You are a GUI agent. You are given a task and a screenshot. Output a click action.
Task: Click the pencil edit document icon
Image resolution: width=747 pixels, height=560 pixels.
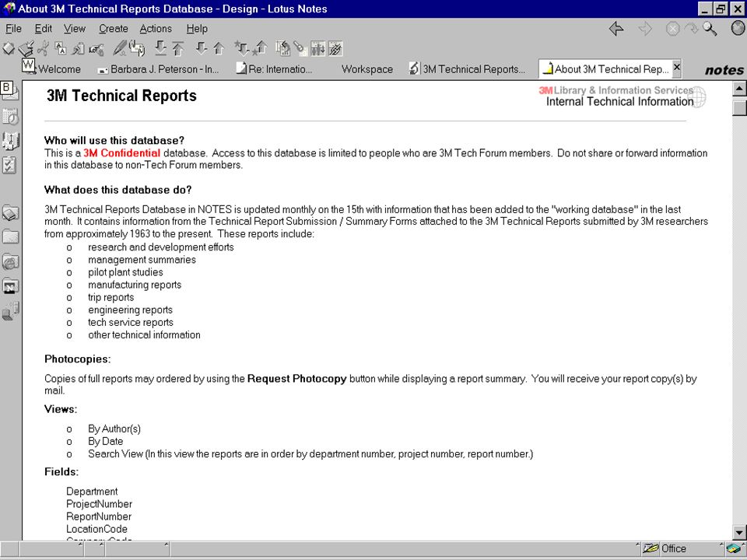click(120, 48)
